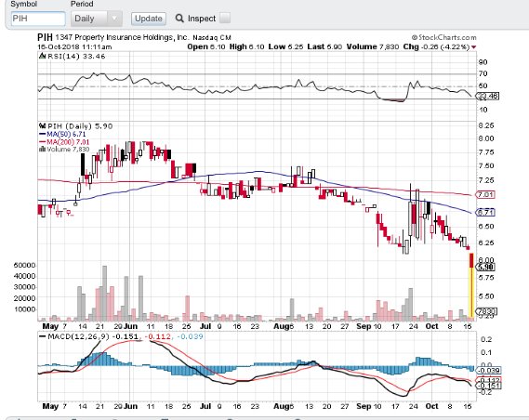
Task: Click the RSI(14) 33.46 label
Action: tap(76, 57)
